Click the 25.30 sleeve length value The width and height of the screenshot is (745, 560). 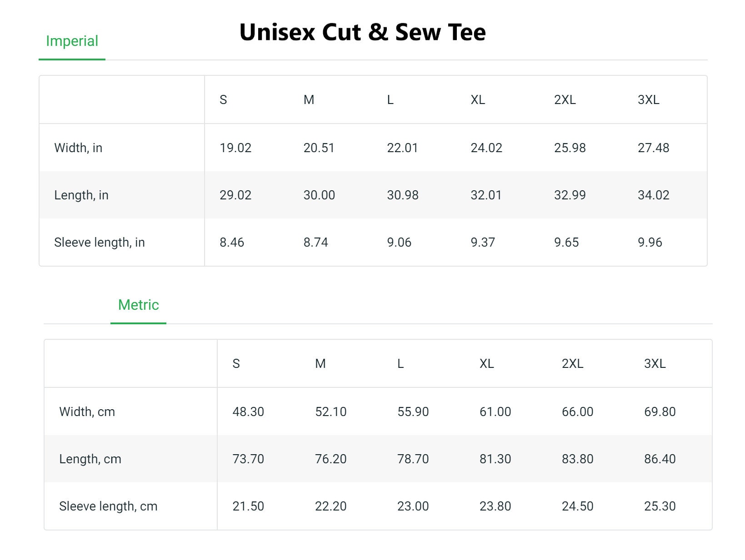660,506
